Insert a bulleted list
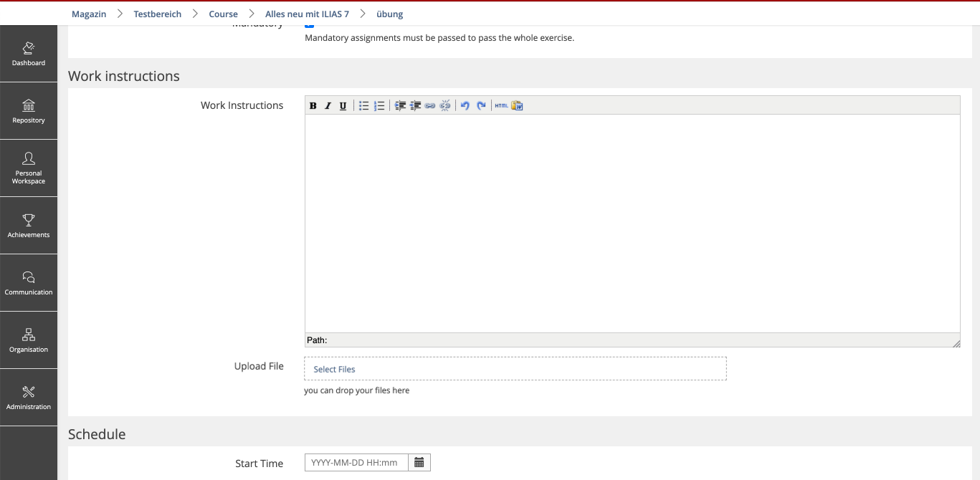This screenshot has width=980, height=480. point(364,106)
